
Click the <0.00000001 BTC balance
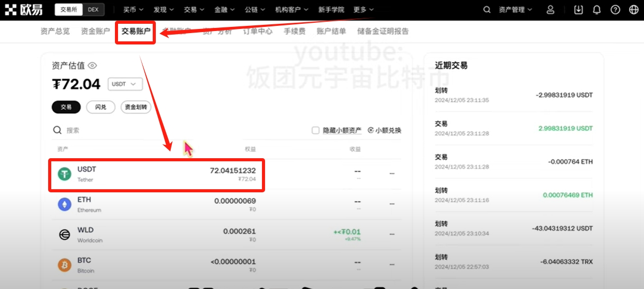point(233,262)
